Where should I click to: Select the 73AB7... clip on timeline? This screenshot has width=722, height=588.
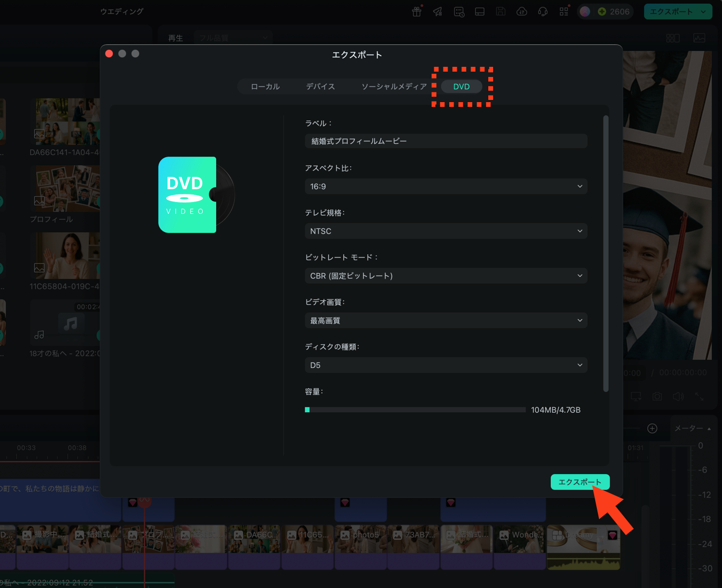click(x=413, y=547)
